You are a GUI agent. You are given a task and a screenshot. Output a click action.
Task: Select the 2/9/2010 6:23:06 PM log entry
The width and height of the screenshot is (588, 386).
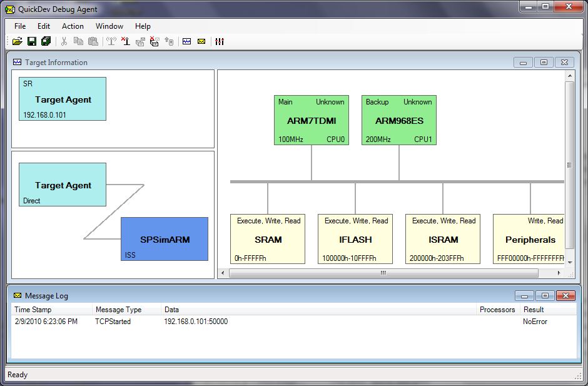tap(293, 322)
